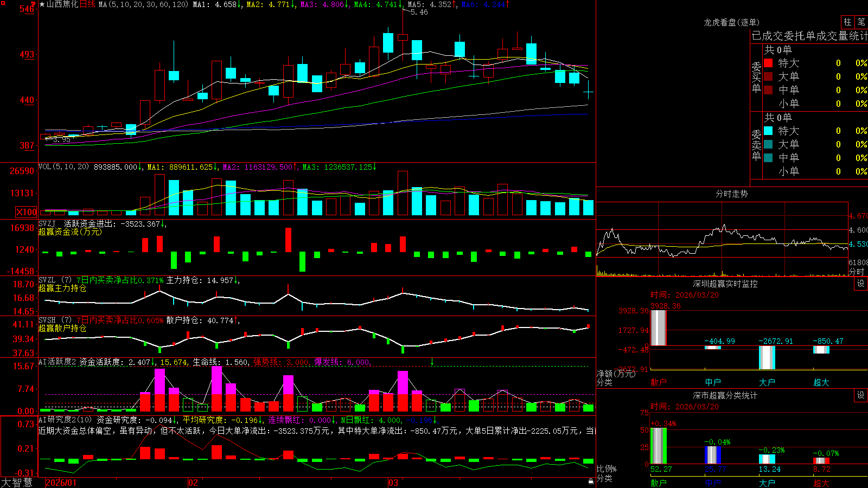Click the small red square icon in top-left corner
Image resolution: width=868 pixels, height=488 pixels.
(3, 3)
